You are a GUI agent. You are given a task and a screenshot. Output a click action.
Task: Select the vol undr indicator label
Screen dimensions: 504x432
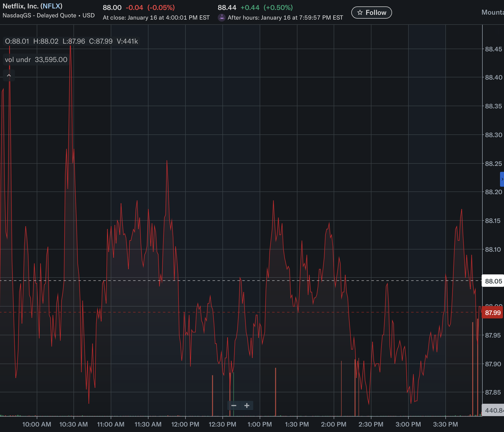tap(18, 60)
